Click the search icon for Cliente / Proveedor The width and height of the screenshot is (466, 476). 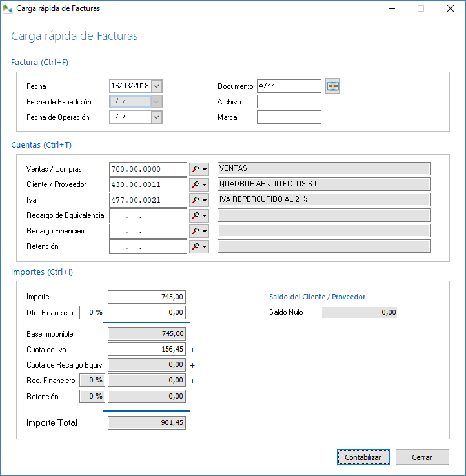click(x=196, y=184)
